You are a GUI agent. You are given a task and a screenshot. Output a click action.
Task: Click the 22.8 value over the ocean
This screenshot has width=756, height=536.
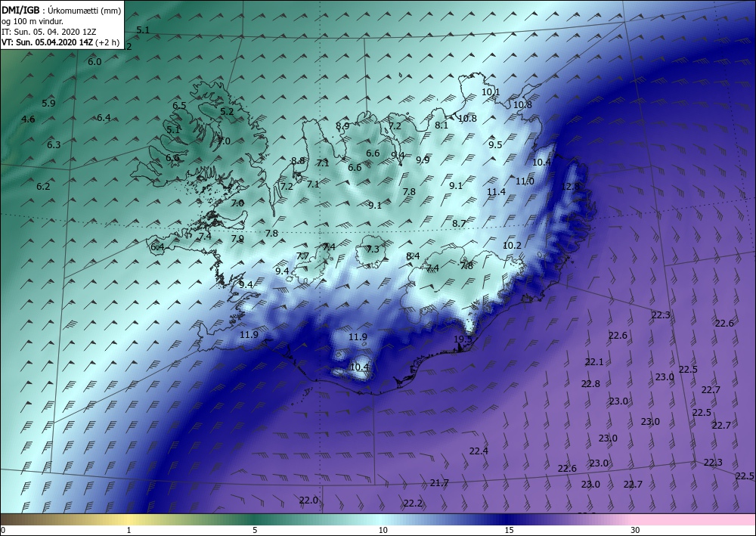click(x=590, y=384)
